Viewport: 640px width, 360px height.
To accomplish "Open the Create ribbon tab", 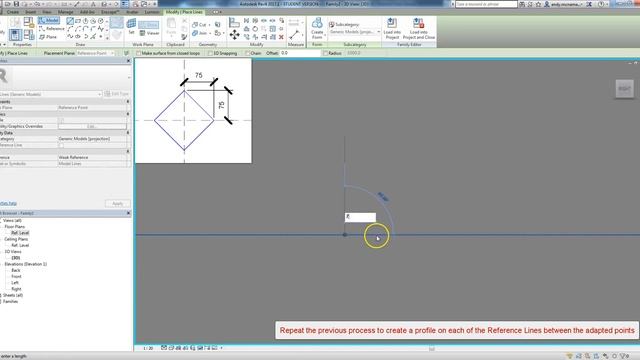I will [x=13, y=12].
